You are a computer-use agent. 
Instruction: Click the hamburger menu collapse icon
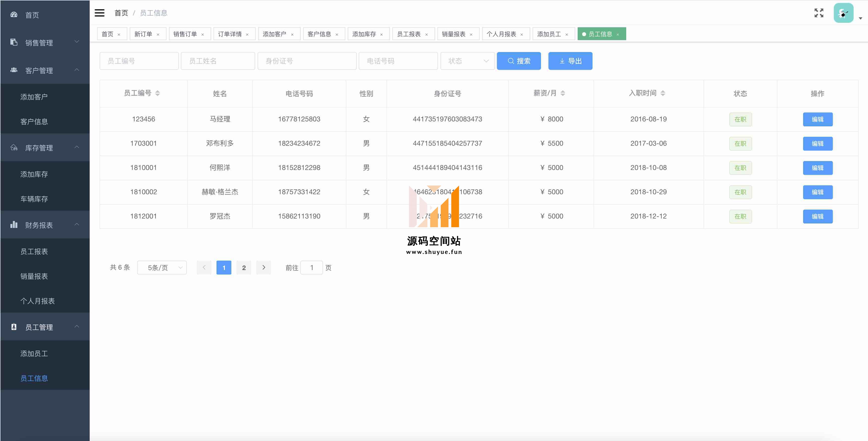[99, 13]
